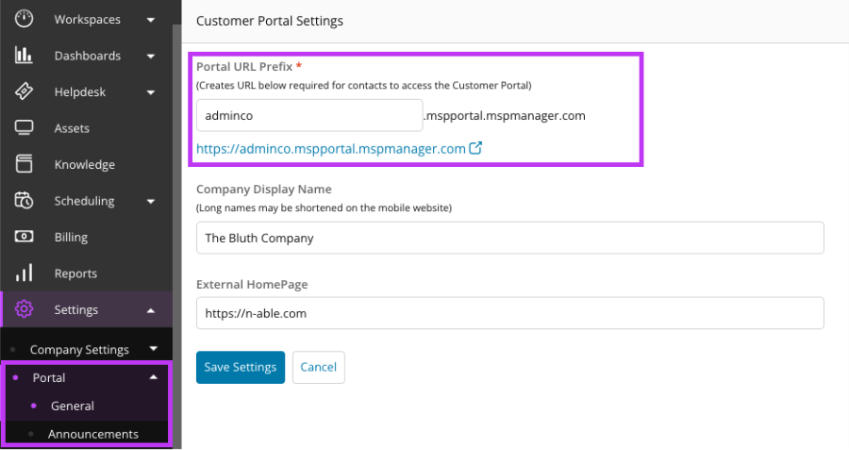Image resolution: width=849 pixels, height=450 pixels.
Task: Select General under Portal
Action: click(x=72, y=406)
